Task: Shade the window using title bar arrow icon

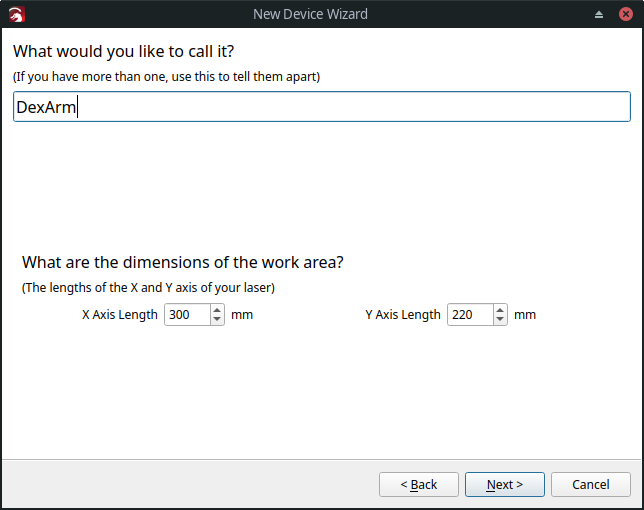Action: click(599, 15)
